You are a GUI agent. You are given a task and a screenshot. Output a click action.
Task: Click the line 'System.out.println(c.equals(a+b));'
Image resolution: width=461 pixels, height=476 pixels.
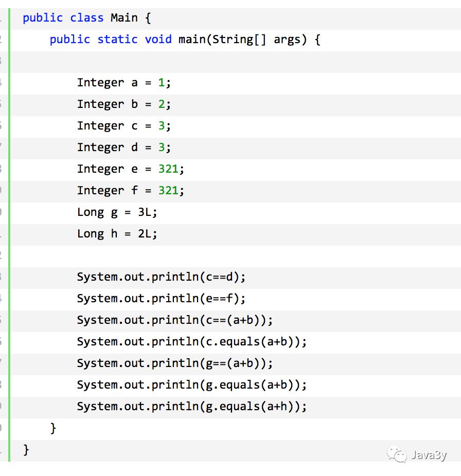tap(192, 342)
